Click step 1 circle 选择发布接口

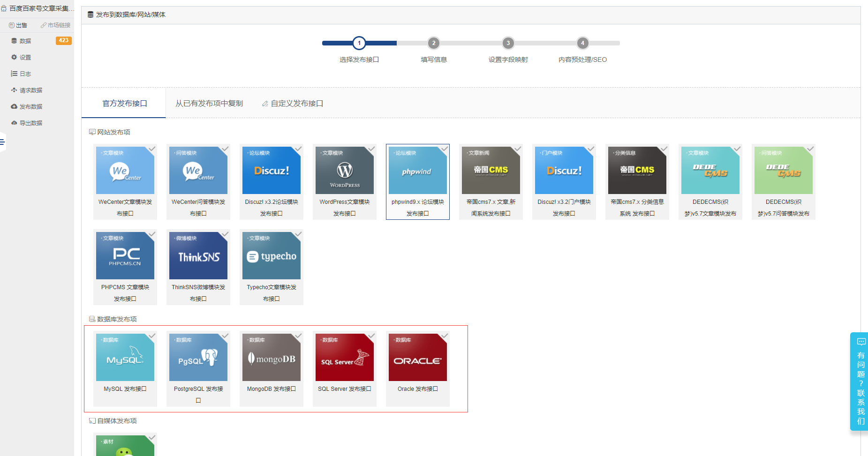(359, 43)
